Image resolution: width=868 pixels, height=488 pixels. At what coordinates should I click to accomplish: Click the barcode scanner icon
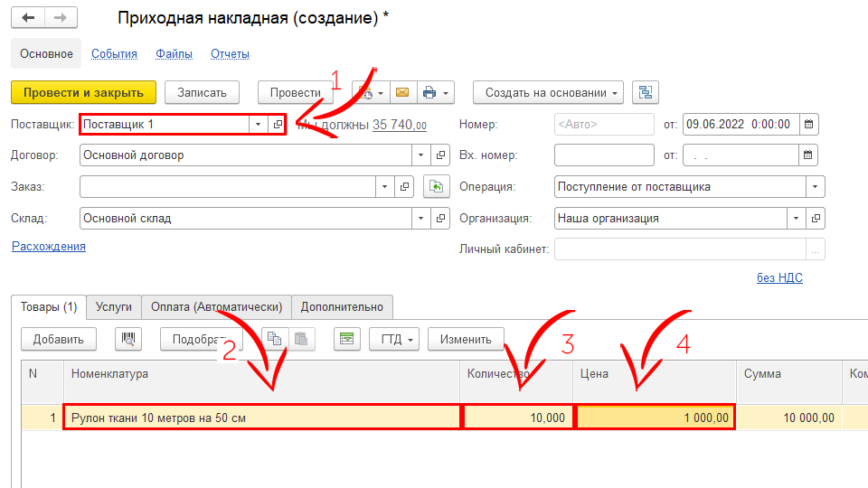128,339
